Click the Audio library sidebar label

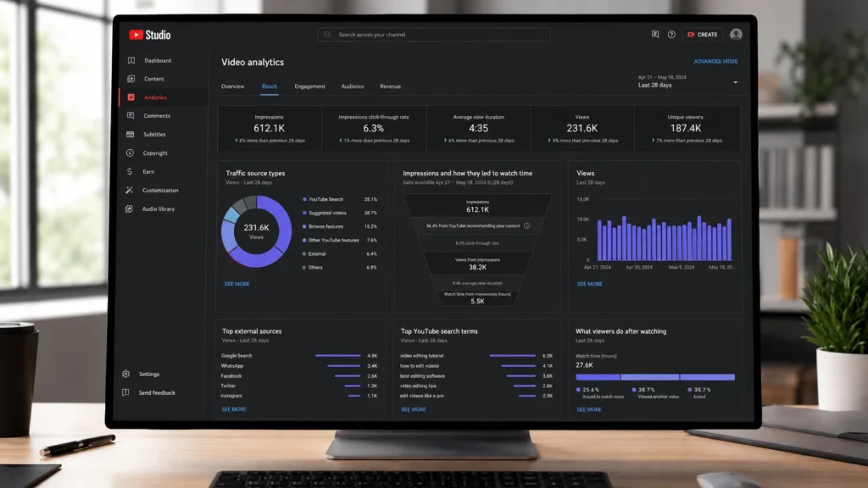pos(159,209)
